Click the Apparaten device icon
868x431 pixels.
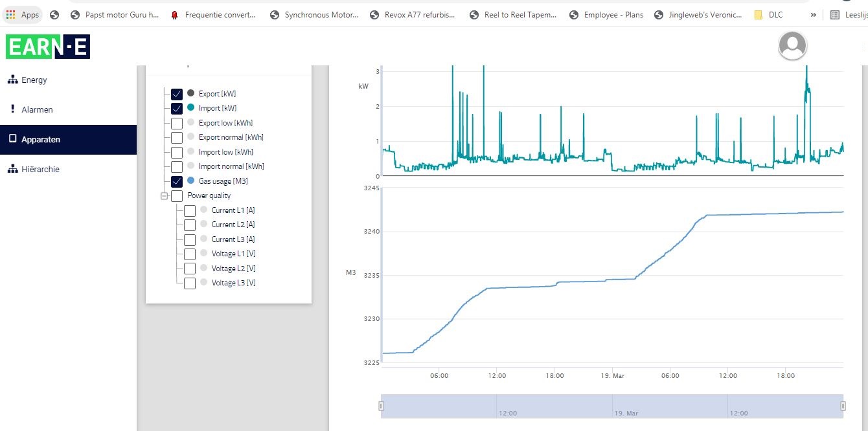click(x=12, y=139)
